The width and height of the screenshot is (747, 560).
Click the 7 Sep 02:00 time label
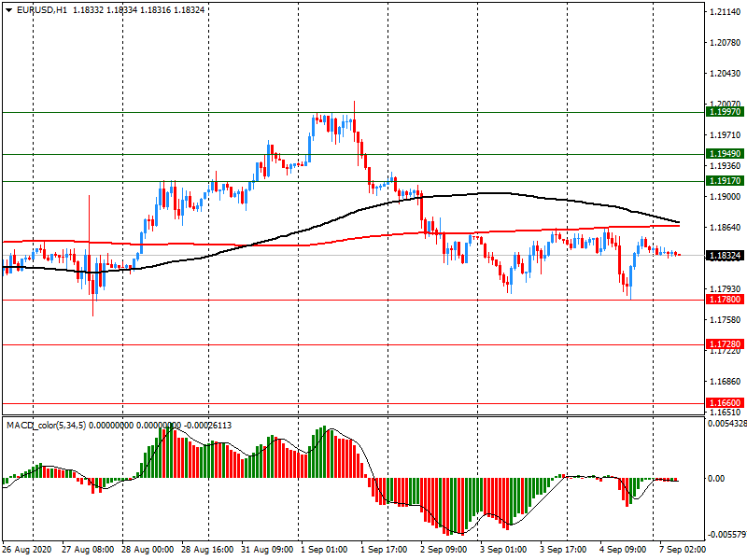[x=684, y=550]
